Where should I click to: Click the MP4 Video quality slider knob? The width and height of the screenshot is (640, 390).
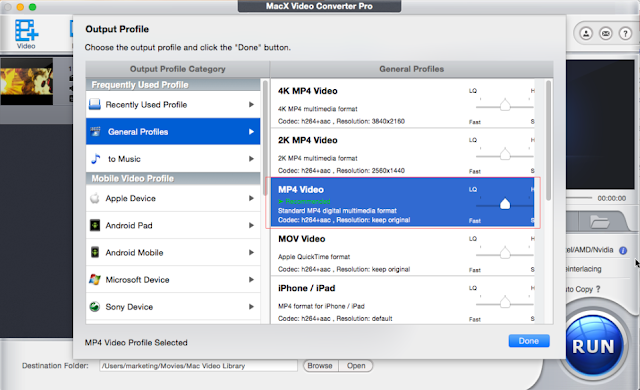click(x=505, y=204)
